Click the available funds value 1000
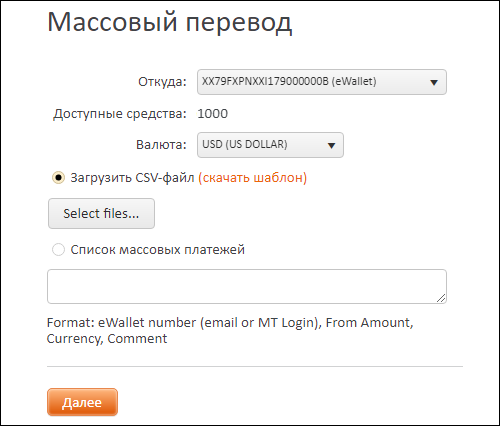The width and height of the screenshot is (500, 426). click(213, 114)
